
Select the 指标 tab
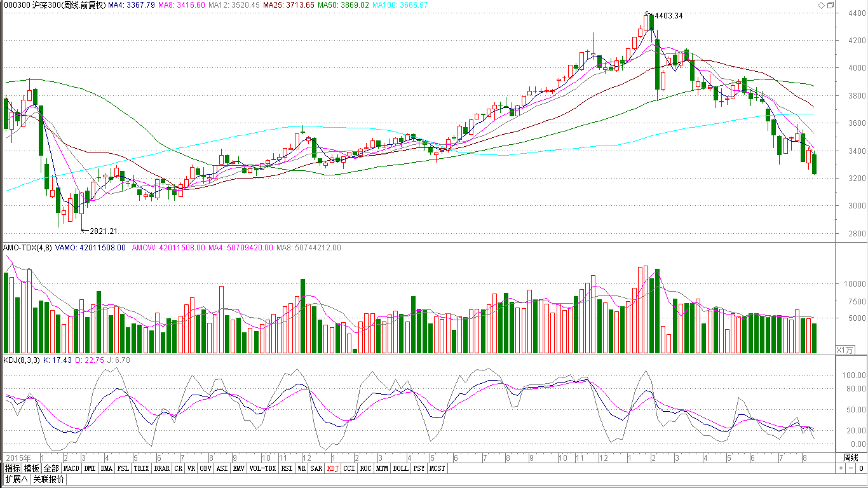12,468
